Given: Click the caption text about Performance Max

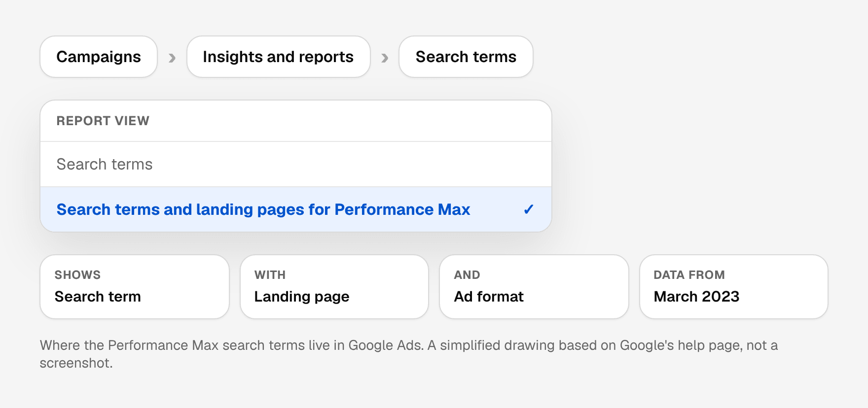Looking at the screenshot, I should point(409,354).
